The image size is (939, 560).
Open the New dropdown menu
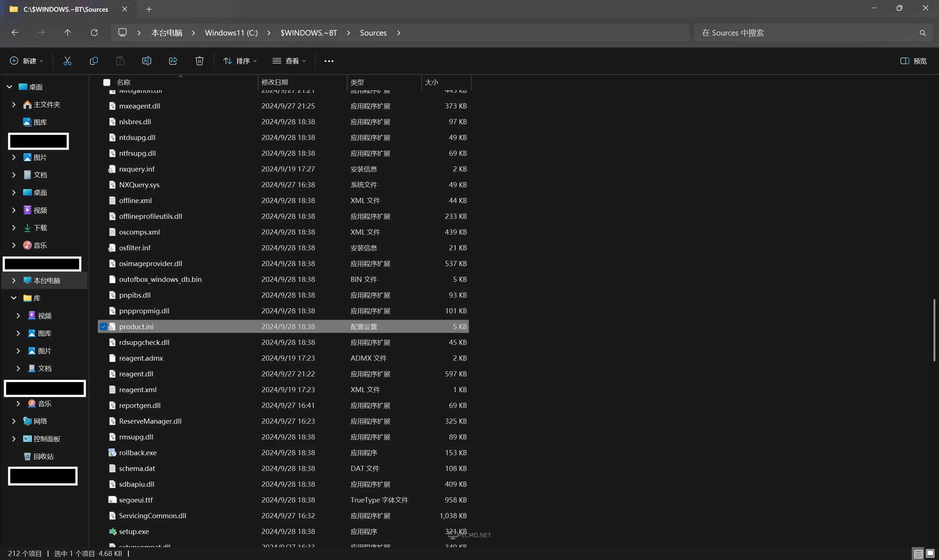click(26, 61)
